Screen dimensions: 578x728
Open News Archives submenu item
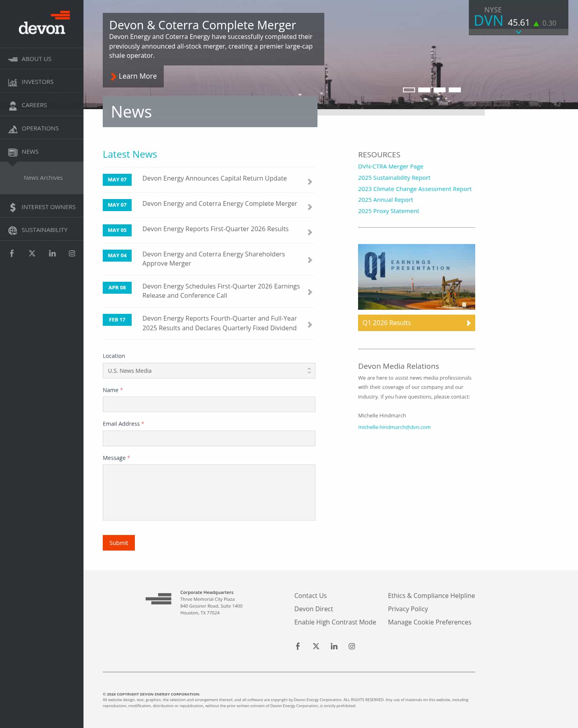tap(43, 178)
